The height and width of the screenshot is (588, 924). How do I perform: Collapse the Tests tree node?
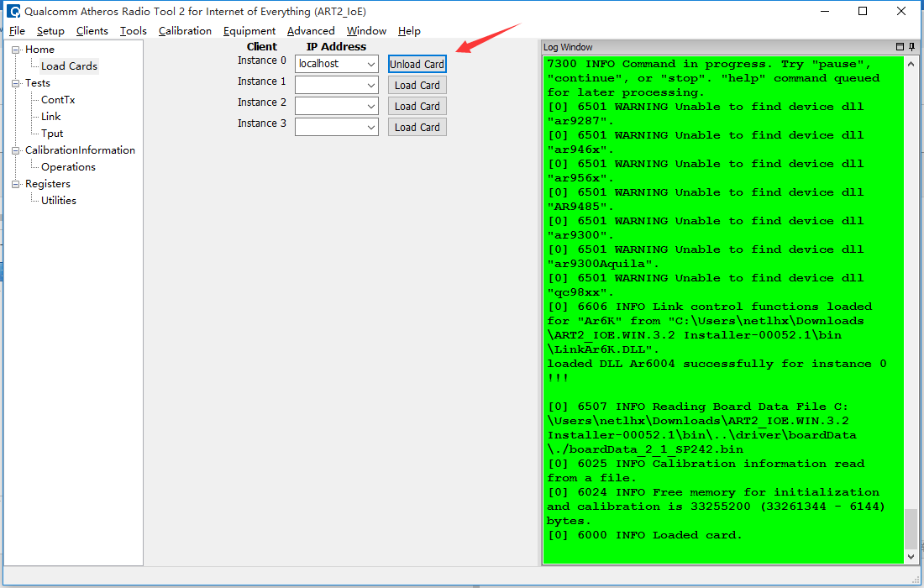click(x=15, y=83)
